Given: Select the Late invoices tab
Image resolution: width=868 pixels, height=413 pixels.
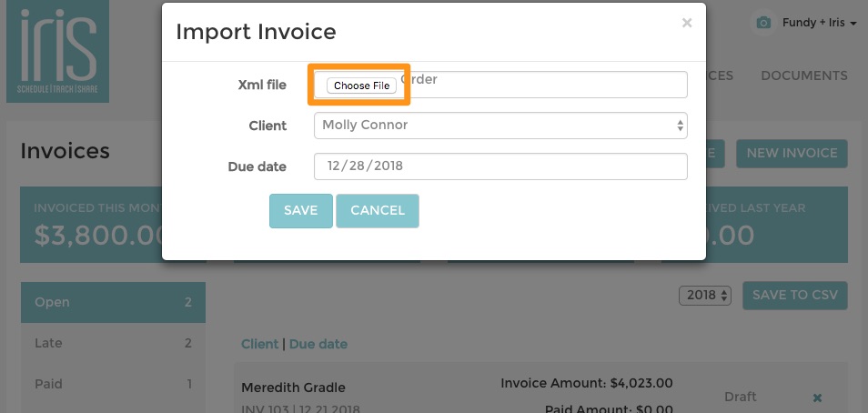Looking at the screenshot, I should tap(113, 343).
